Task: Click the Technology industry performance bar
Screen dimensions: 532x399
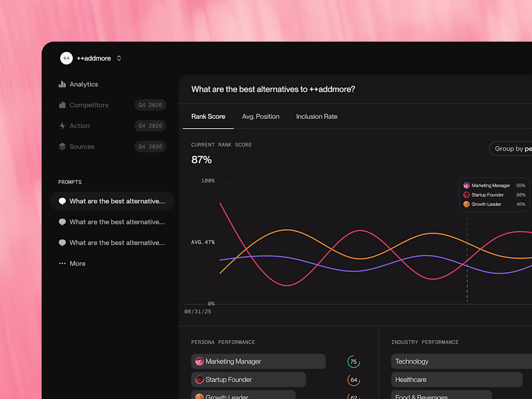Action: pyautogui.click(x=461, y=361)
